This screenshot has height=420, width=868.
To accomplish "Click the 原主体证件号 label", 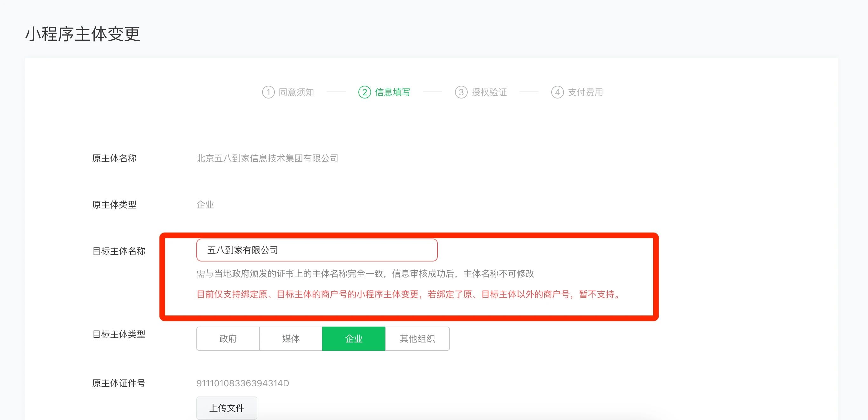I will 119,383.
